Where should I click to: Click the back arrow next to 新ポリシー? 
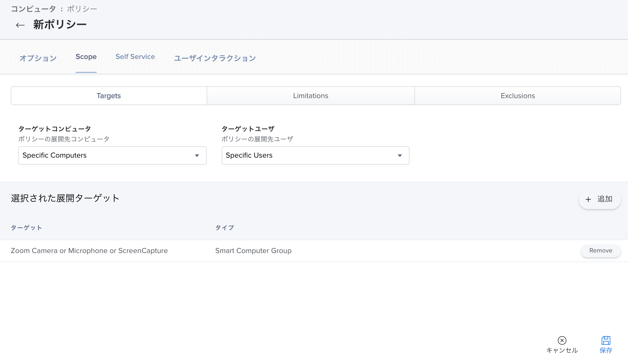[x=20, y=25]
